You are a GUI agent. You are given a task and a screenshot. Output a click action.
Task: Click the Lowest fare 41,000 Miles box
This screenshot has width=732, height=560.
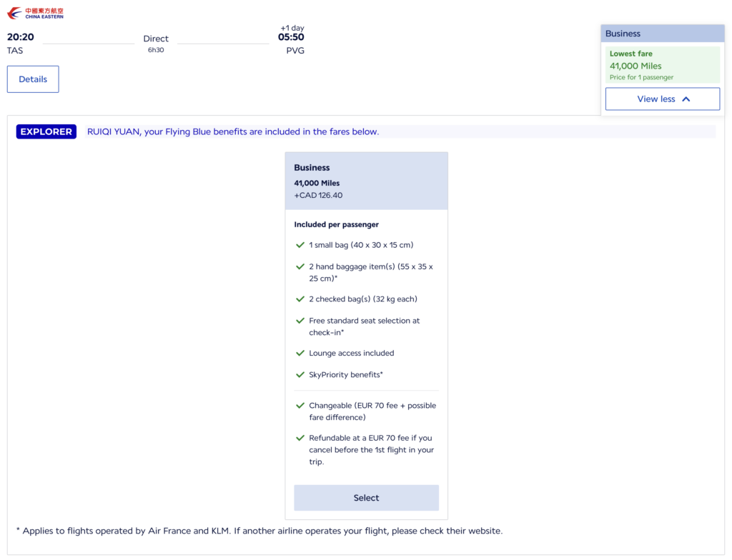click(663, 64)
